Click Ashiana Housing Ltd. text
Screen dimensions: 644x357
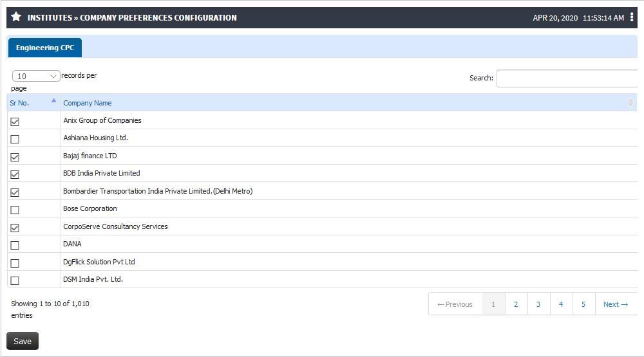[x=96, y=138]
